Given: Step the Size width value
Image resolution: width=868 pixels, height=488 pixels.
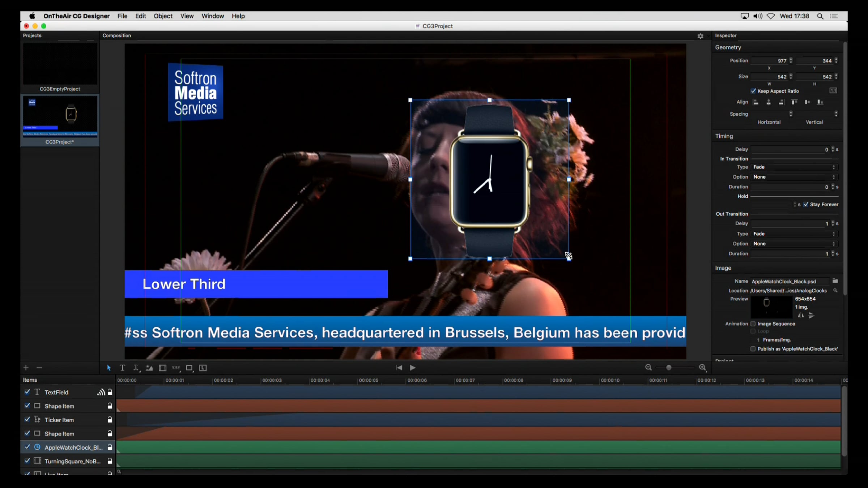Looking at the screenshot, I should tap(791, 77).
